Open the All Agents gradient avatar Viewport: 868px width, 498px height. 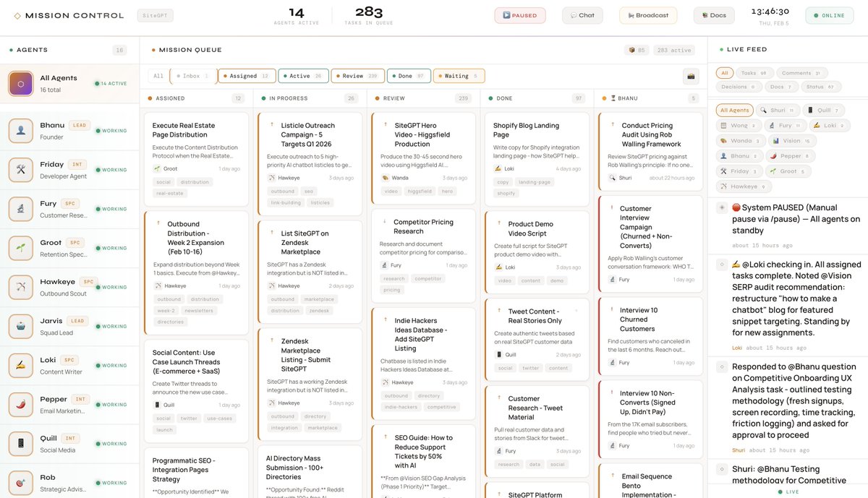click(21, 83)
